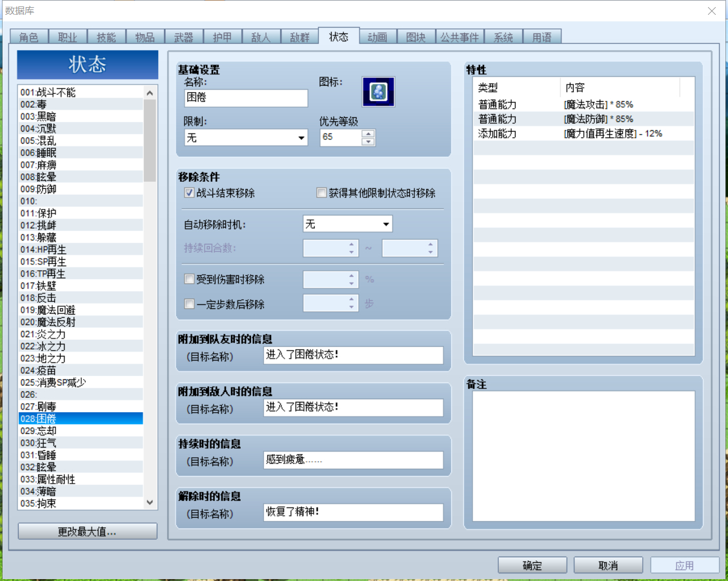Select state 011:保护
The image size is (728, 581).
[81, 213]
